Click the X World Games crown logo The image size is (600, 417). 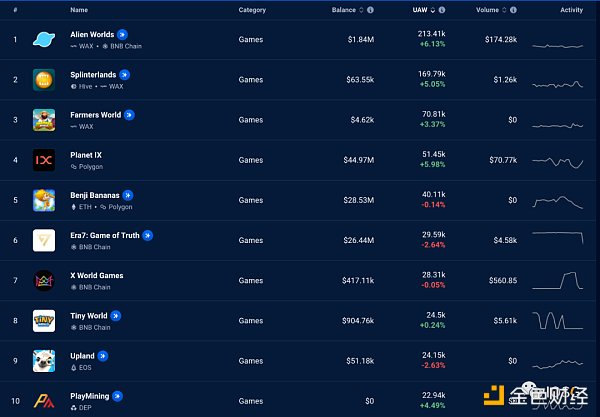[44, 280]
